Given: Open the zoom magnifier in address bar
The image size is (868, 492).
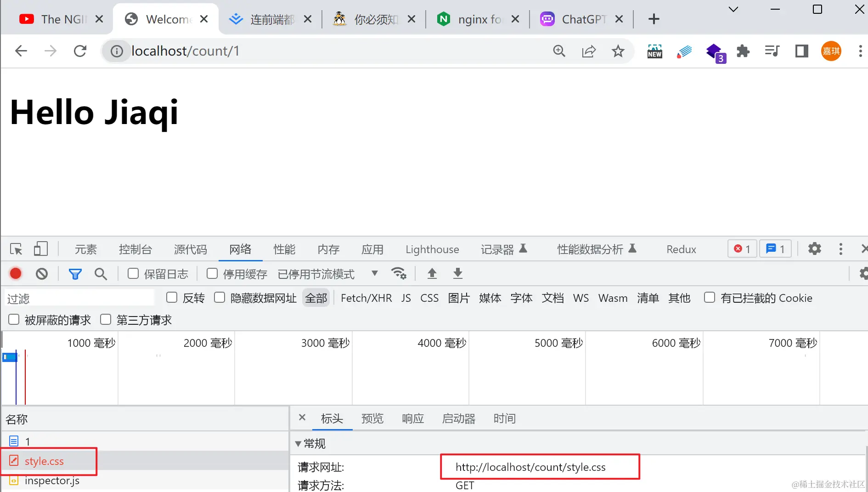Looking at the screenshot, I should pos(559,51).
